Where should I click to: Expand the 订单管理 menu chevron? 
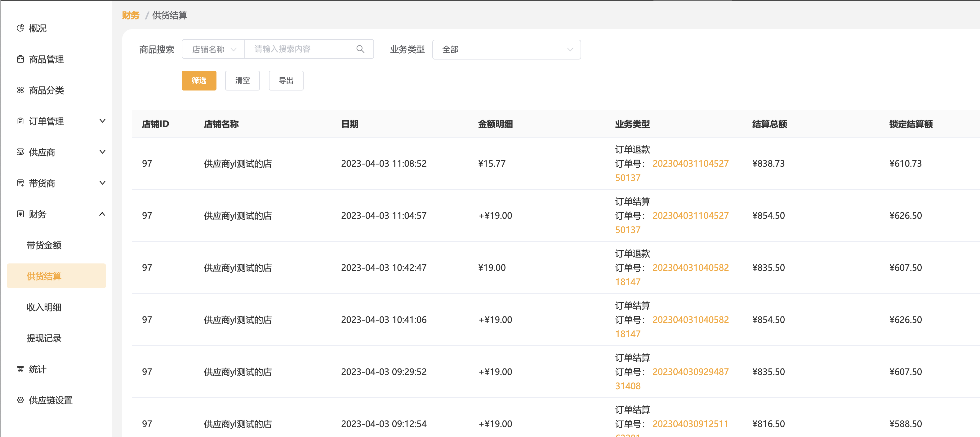click(102, 121)
